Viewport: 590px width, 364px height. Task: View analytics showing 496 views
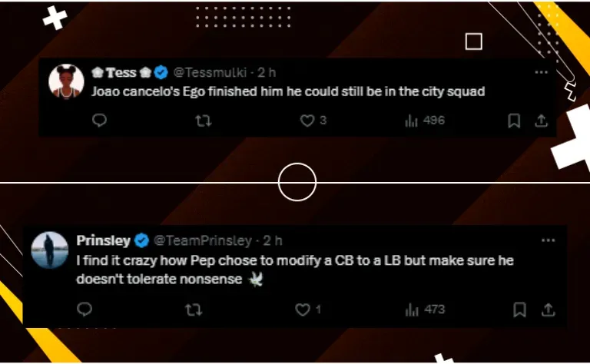tap(425, 121)
